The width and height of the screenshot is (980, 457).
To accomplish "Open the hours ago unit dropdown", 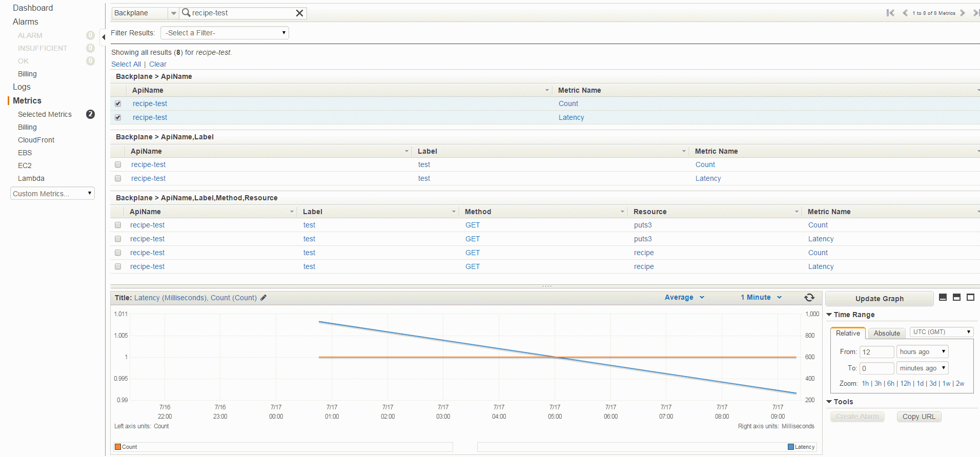I will point(923,351).
